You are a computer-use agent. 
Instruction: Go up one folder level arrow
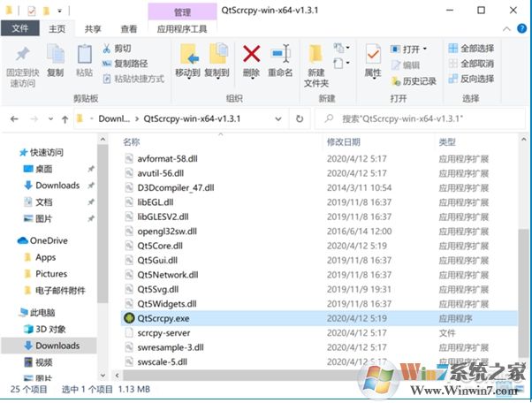(65, 119)
